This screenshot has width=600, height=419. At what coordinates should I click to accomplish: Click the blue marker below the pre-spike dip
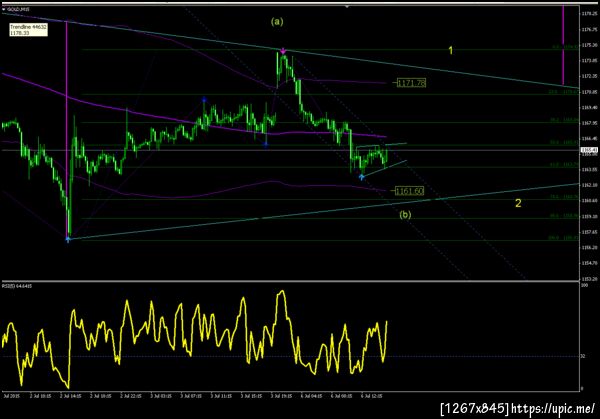[266, 145]
